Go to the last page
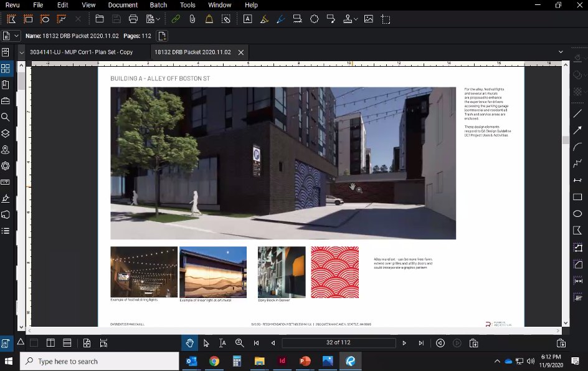The image size is (588, 371). [421, 343]
